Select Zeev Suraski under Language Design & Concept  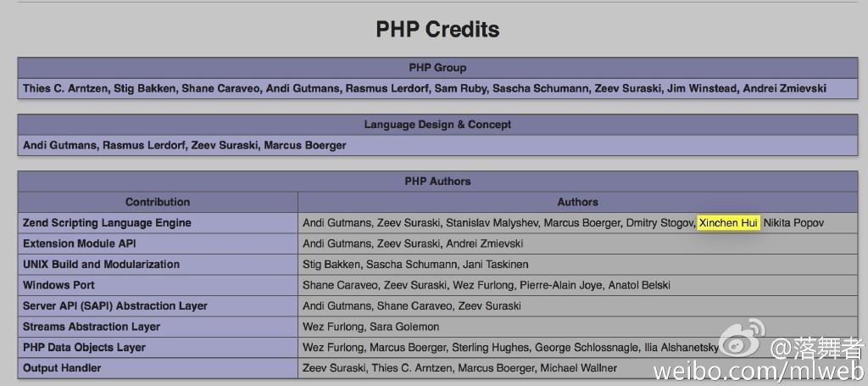click(x=224, y=146)
